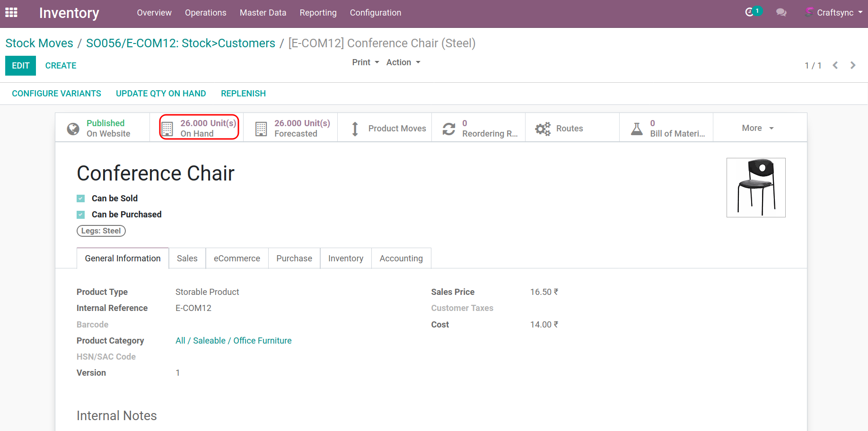Open the Office Furniture category link
This screenshot has height=431, width=868.
262,341
